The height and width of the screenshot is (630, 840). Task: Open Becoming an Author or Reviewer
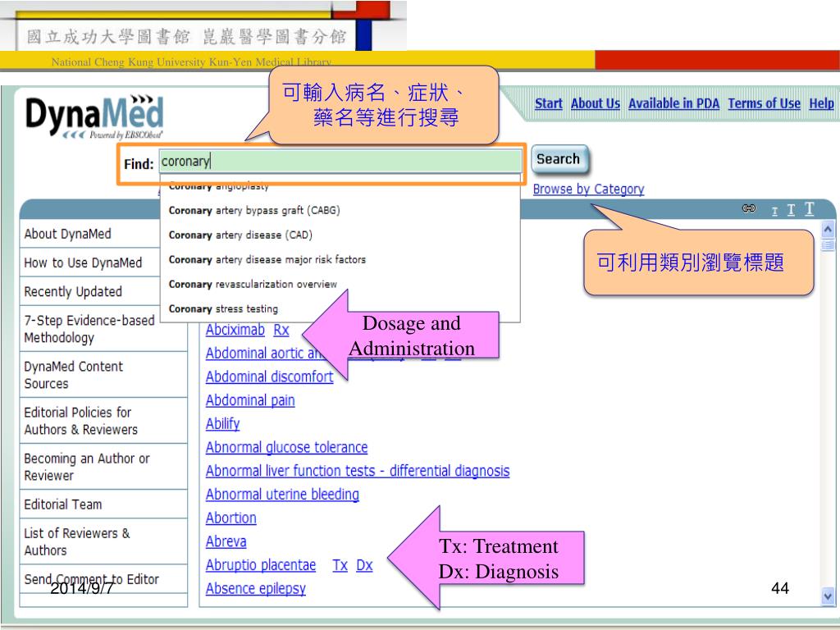click(x=103, y=467)
